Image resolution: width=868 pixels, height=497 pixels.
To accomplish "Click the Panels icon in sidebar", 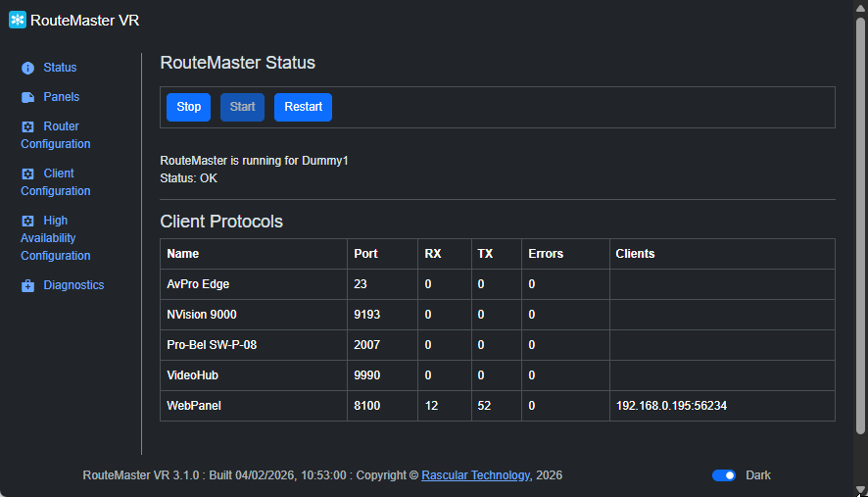I will 27,97.
